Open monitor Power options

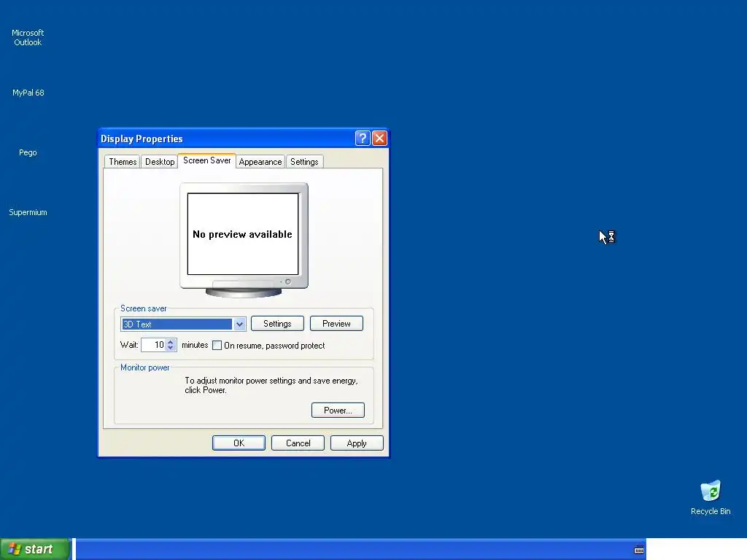click(338, 410)
